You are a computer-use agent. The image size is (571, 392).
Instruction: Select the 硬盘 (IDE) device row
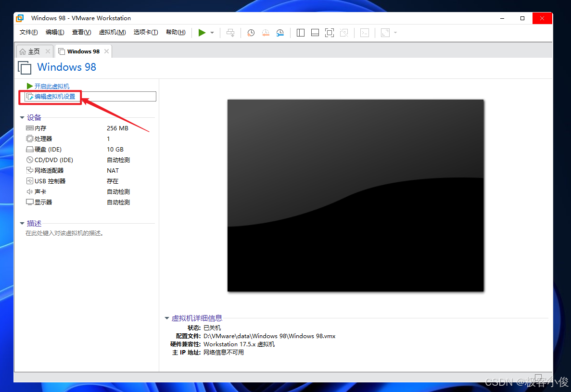[x=90, y=149]
